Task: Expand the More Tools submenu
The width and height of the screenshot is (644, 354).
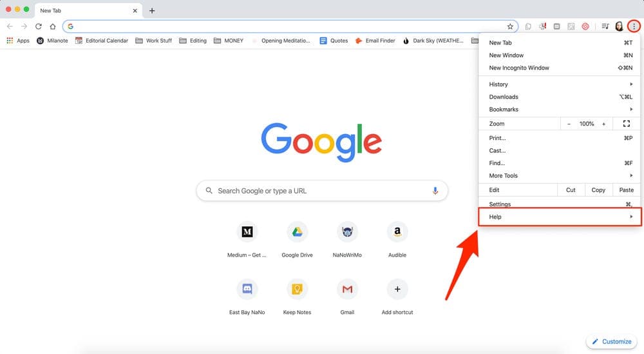Action: [x=560, y=175]
